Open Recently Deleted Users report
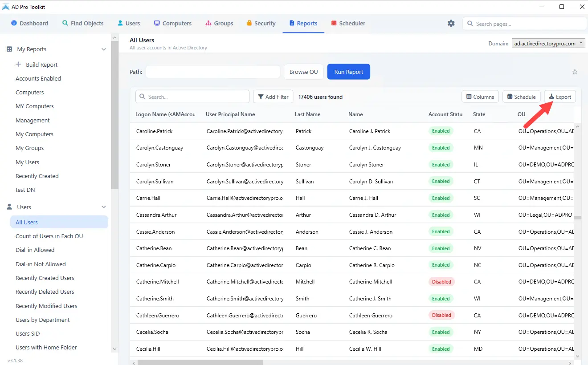This screenshot has height=365, width=588. (45, 292)
